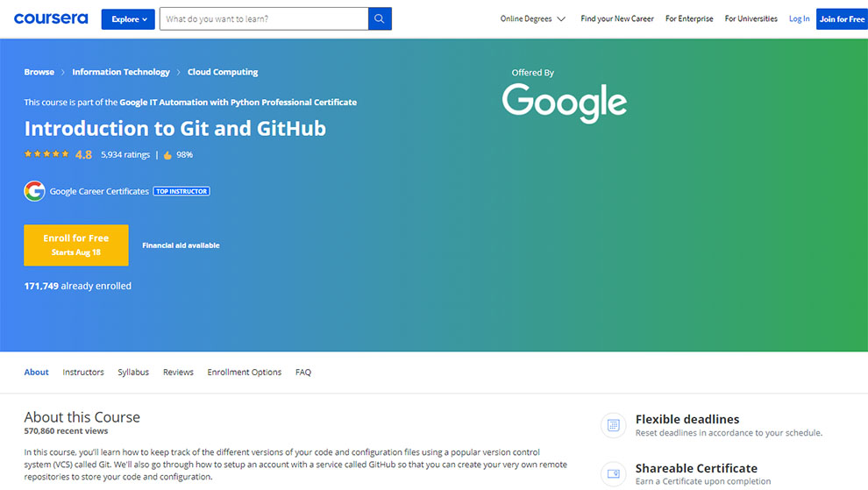Viewport: 868px width, 490px height.
Task: Click the 'What do you want to learn?' search field
Action: [x=264, y=18]
